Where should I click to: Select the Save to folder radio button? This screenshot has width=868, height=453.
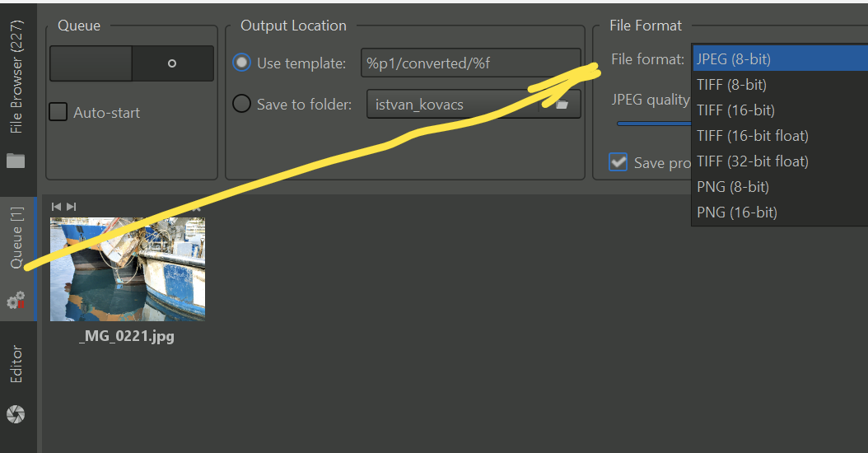[242, 105]
